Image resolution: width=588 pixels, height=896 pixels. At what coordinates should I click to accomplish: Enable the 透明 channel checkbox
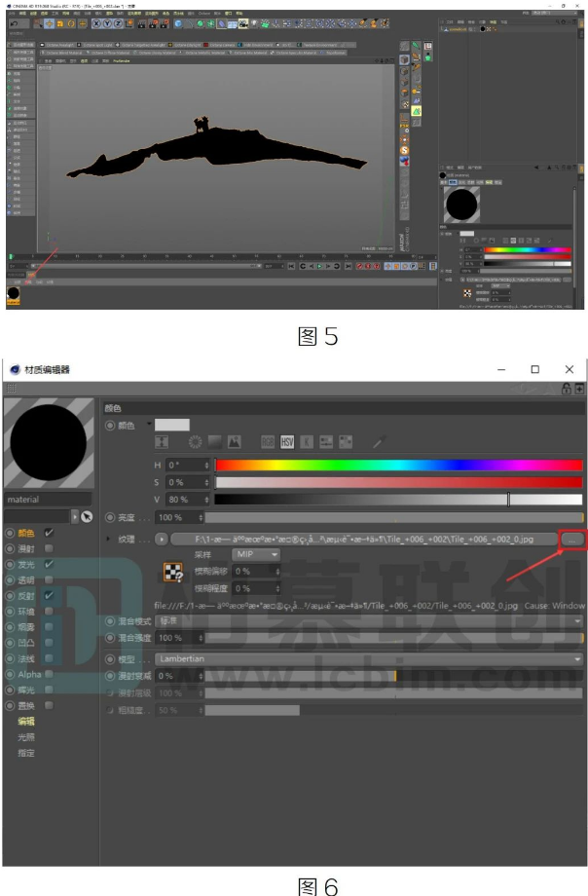point(49,580)
